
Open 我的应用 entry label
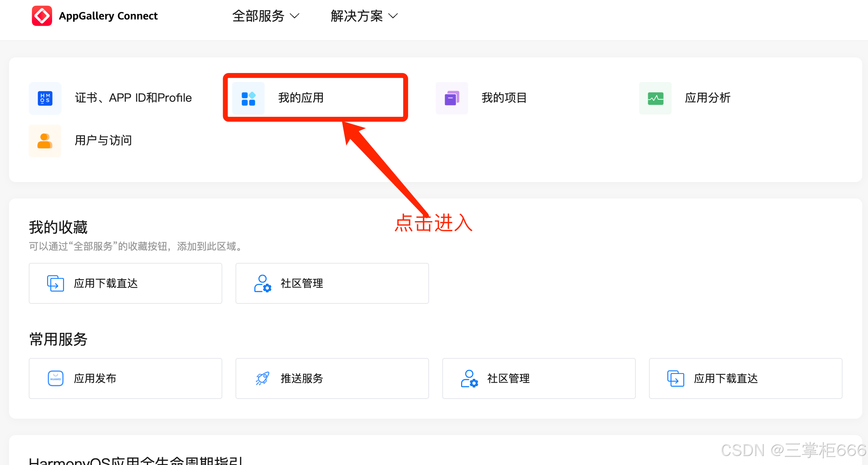tap(301, 98)
